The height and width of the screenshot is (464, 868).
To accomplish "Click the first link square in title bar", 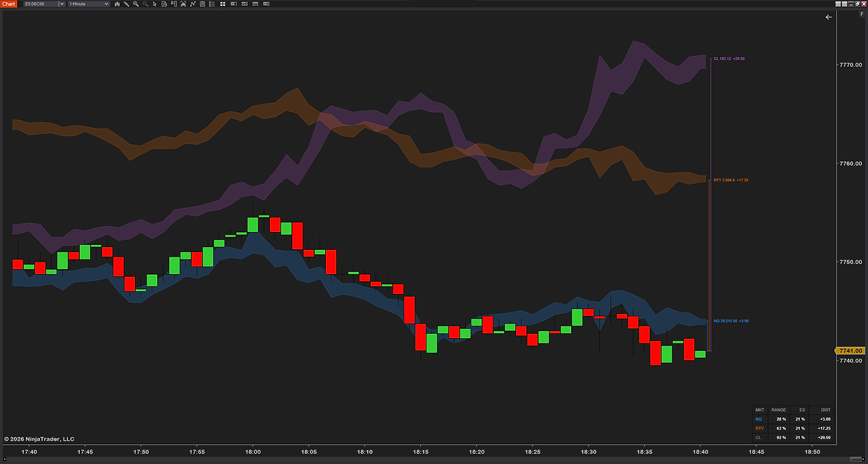I will 840,3.
